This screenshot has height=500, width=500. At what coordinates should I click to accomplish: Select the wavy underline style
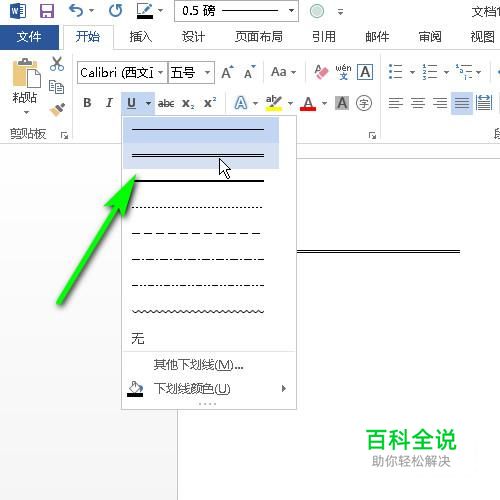point(201,312)
